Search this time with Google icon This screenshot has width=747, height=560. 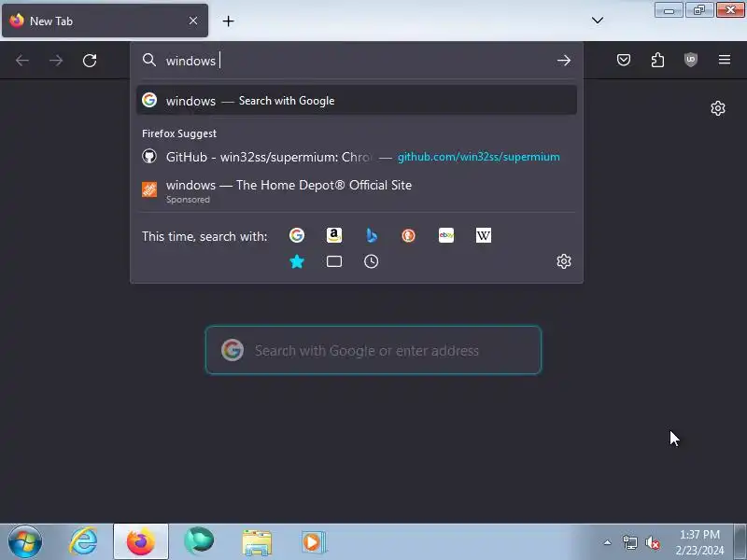pyautogui.click(x=296, y=235)
